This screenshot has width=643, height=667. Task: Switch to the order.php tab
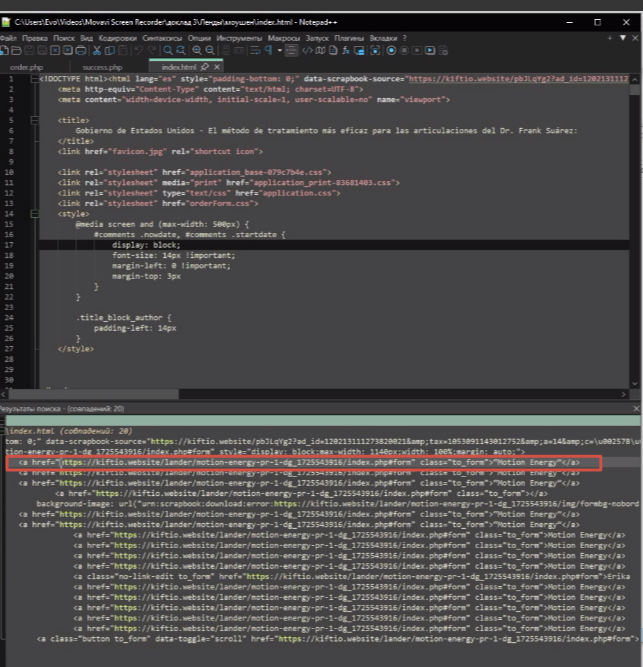pos(28,67)
